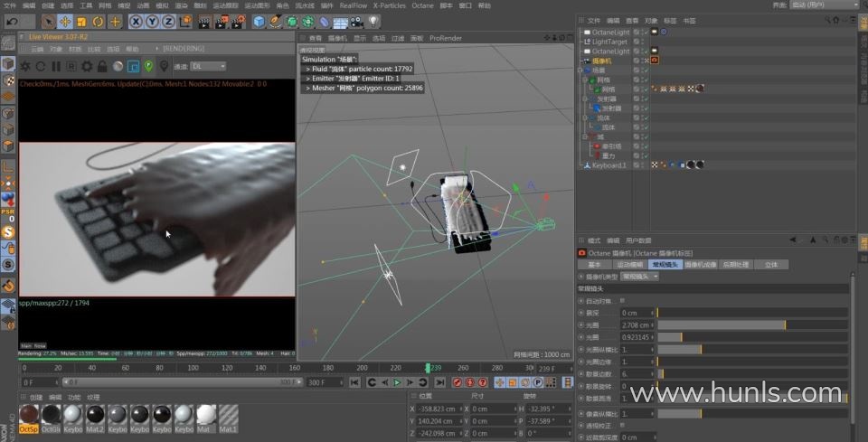Screen dimensions: 868x442
Task: Click the cube primitive icon in the top toolbar
Action: click(x=259, y=21)
